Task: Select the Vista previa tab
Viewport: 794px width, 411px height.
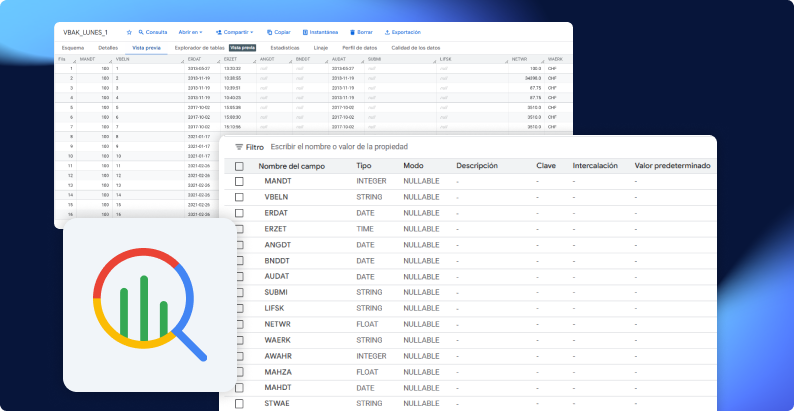Action: [146, 48]
